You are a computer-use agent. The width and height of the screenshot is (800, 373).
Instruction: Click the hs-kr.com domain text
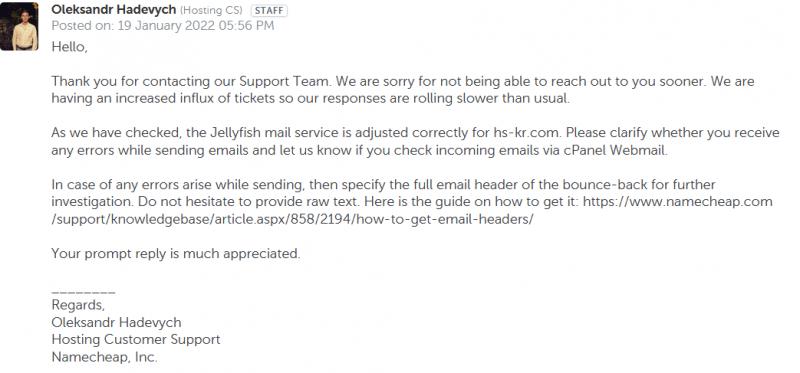[x=527, y=133]
